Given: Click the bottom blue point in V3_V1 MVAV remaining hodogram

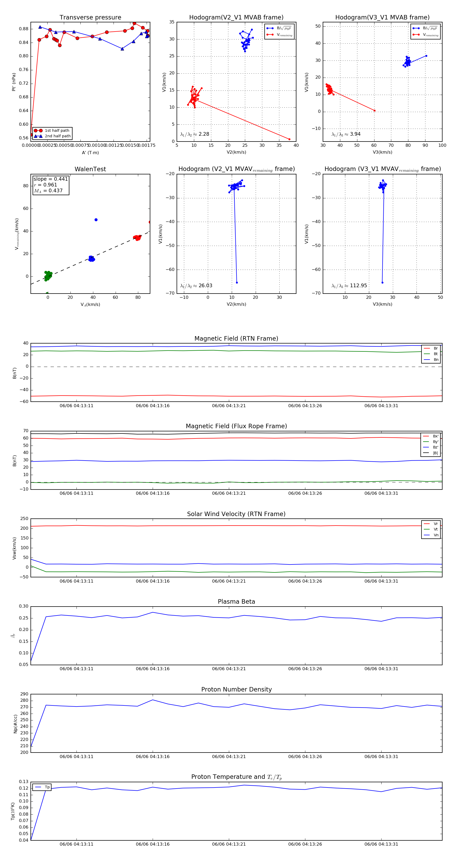Looking at the screenshot, I should (x=382, y=282).
